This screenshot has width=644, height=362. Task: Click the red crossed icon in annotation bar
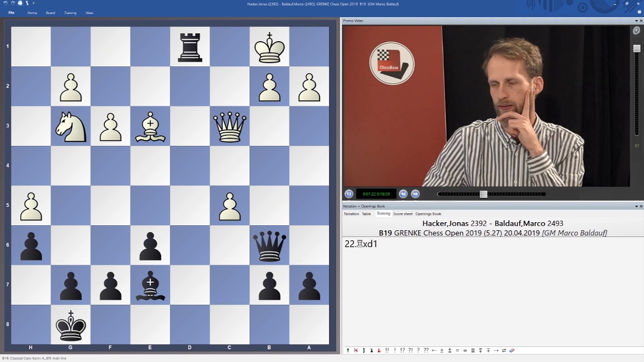click(356, 350)
